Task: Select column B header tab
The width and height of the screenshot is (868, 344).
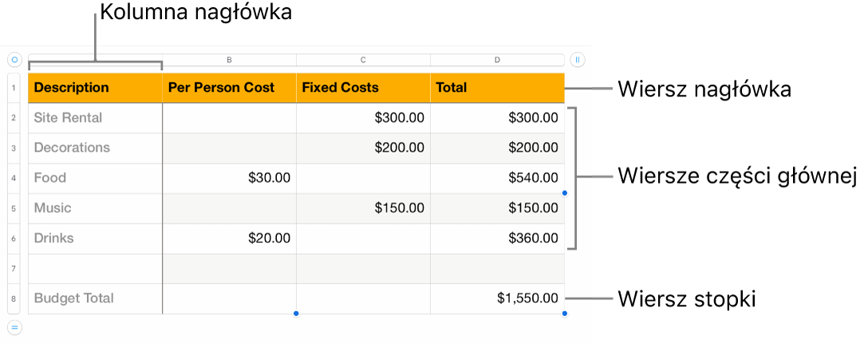Action: pos(229,60)
